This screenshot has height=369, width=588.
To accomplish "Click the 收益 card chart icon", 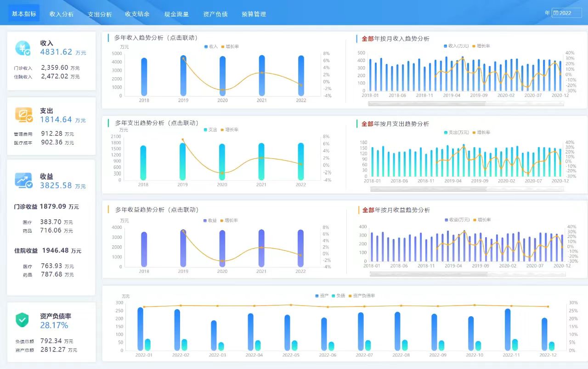I will tap(23, 181).
